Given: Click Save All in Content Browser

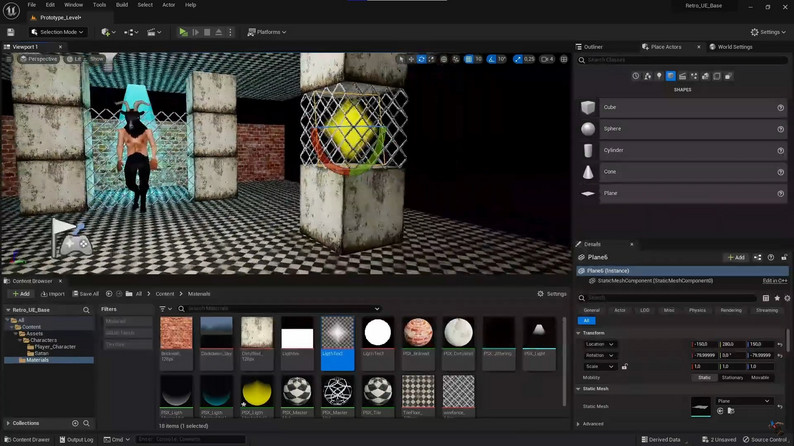Looking at the screenshot, I should [86, 294].
